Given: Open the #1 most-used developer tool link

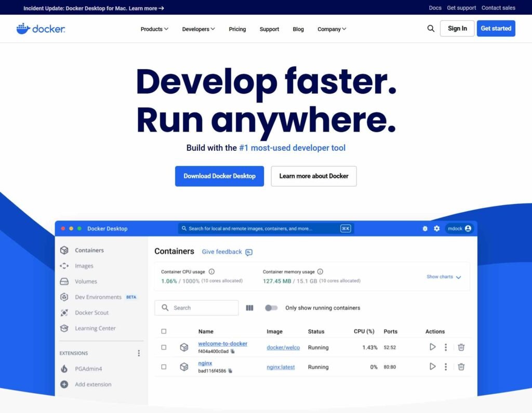Looking at the screenshot, I should 292,148.
